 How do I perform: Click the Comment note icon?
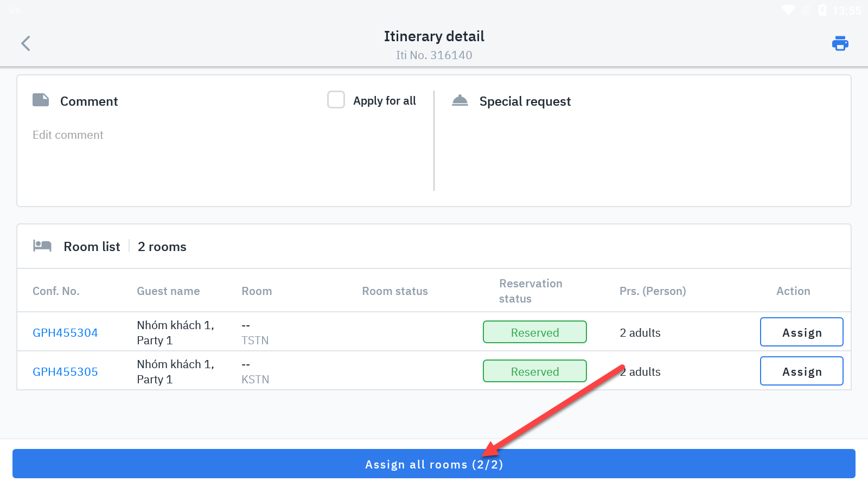click(41, 100)
